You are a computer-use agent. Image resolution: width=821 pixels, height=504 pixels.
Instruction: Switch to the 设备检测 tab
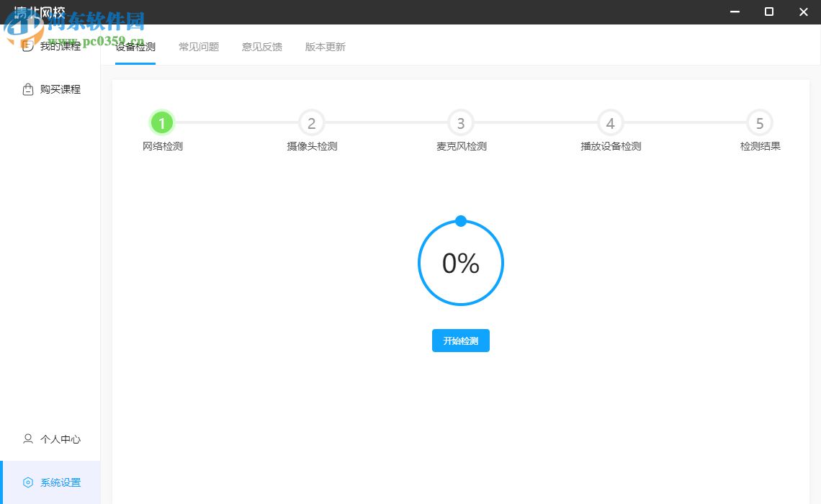135,46
